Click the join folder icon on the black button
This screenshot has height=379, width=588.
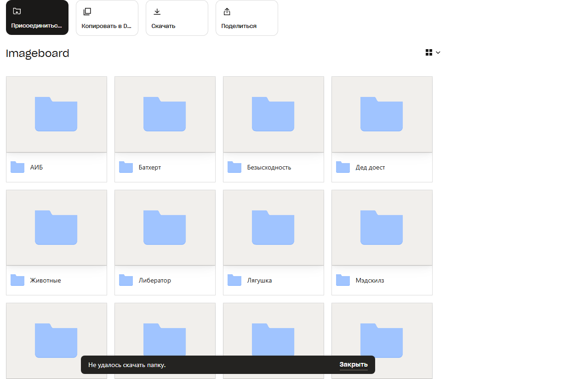(x=17, y=11)
